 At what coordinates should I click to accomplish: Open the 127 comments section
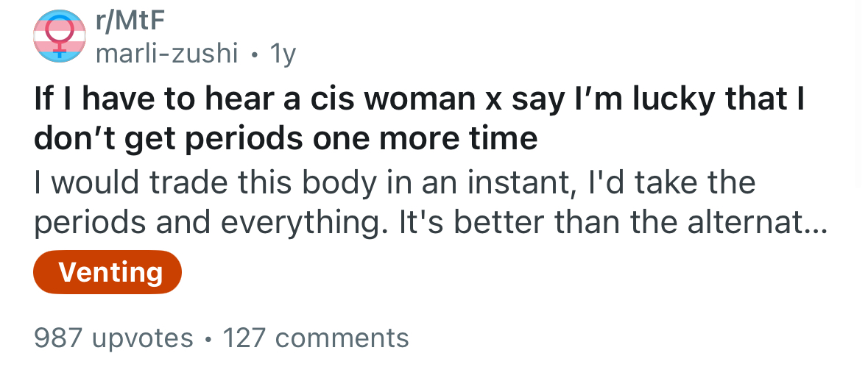316,338
